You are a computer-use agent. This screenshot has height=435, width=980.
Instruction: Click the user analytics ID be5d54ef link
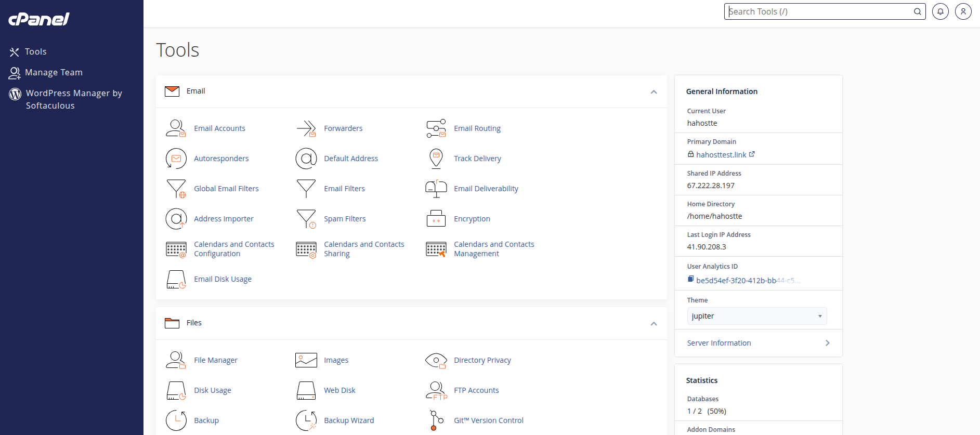[x=748, y=281]
